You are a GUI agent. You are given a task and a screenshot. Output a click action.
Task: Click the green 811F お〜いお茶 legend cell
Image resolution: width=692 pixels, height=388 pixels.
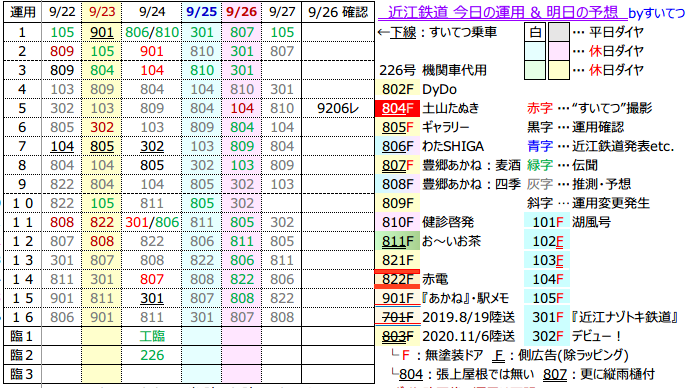pyautogui.click(x=397, y=241)
